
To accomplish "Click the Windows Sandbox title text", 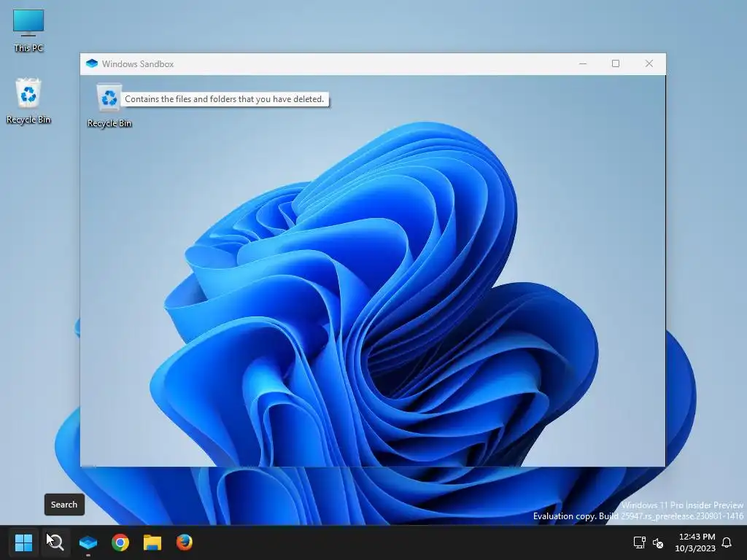I will click(138, 64).
